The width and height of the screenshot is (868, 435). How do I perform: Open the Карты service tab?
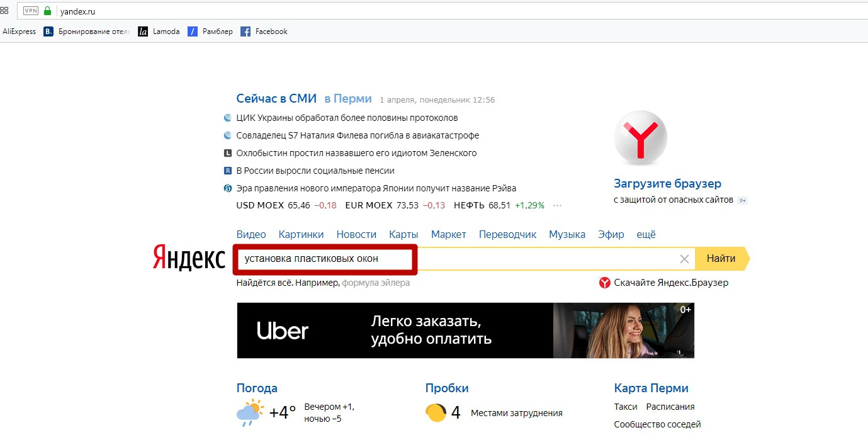pos(403,234)
